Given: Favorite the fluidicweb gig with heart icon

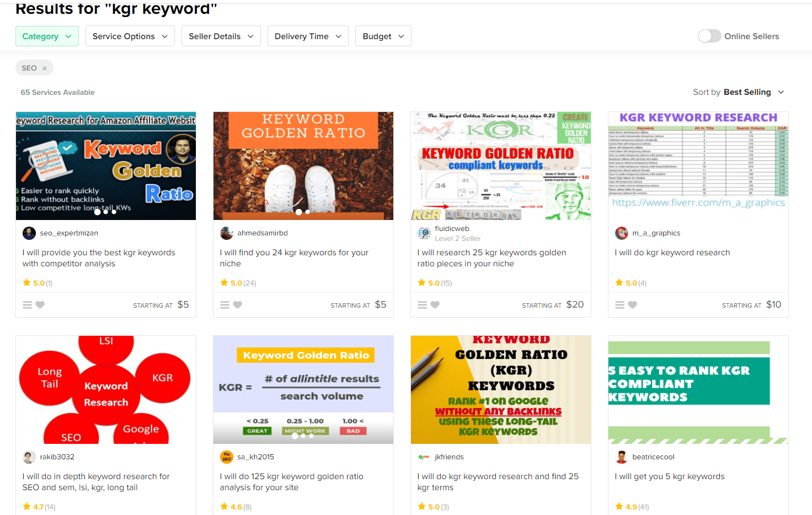Looking at the screenshot, I should (435, 305).
